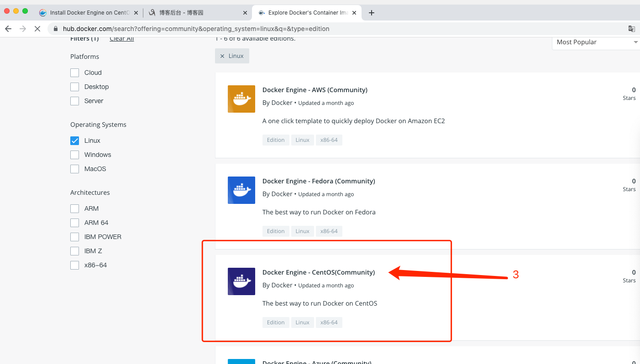The height and width of the screenshot is (364, 640).
Task: Click the browser forward arrow
Action: pyautogui.click(x=23, y=29)
